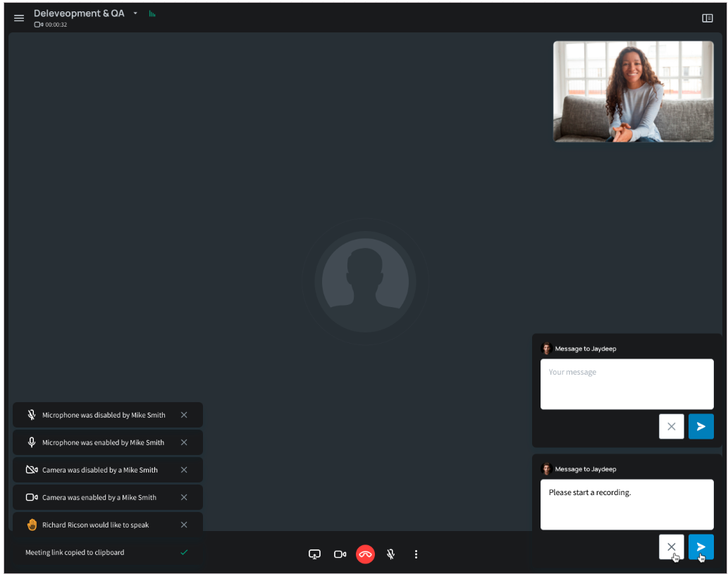The image size is (728, 574).
Task: Cancel the 'Please start a recording' message
Action: pyautogui.click(x=671, y=547)
